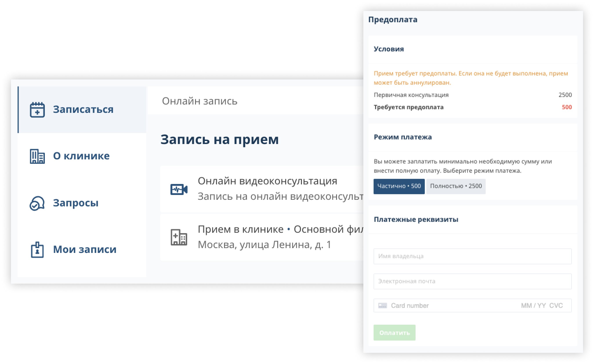Select Частично • 500 payment mode
The image size is (594, 364).
pyautogui.click(x=399, y=186)
